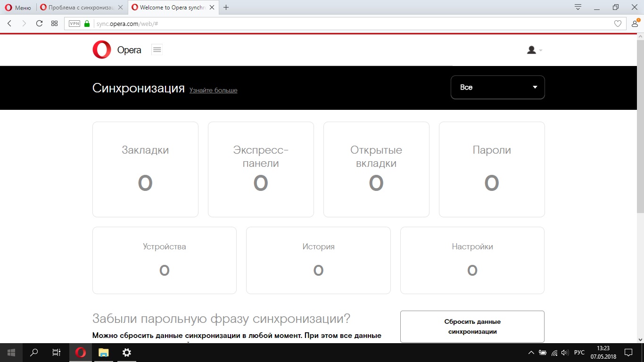Open File Explorer from taskbar
This screenshot has height=362, width=644.
tap(103, 352)
